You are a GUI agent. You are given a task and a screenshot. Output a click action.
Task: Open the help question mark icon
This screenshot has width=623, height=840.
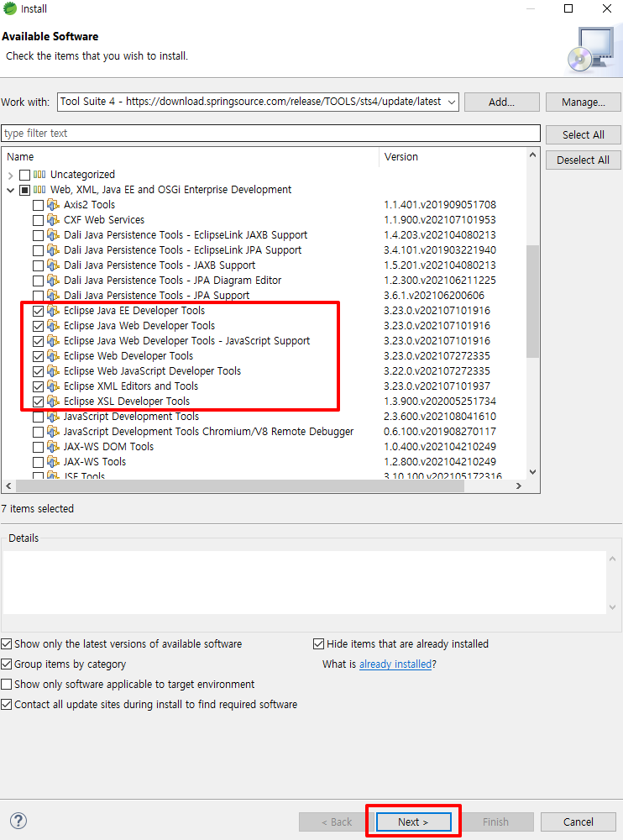pyautogui.click(x=18, y=821)
